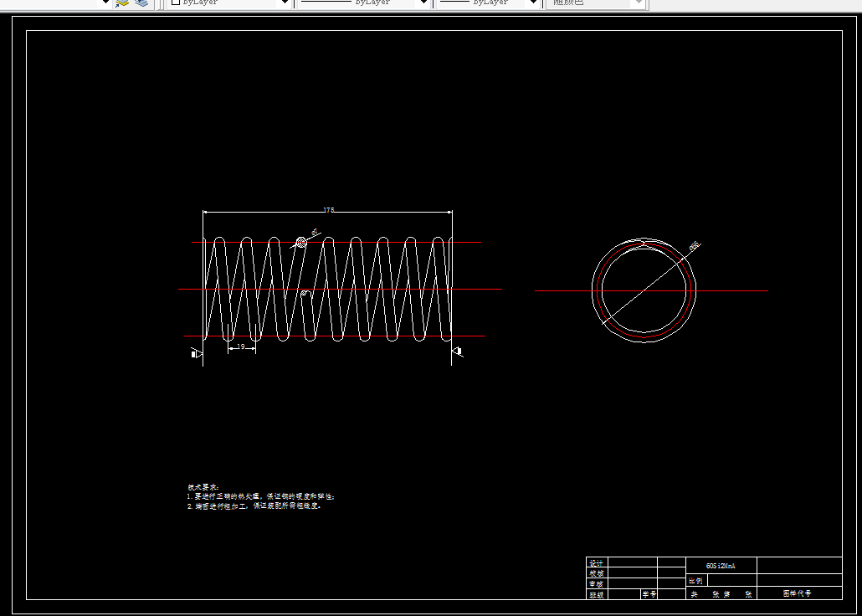Screen dimensions: 862x616
Task: Click the 审核 label in title block
Action: 596,584
